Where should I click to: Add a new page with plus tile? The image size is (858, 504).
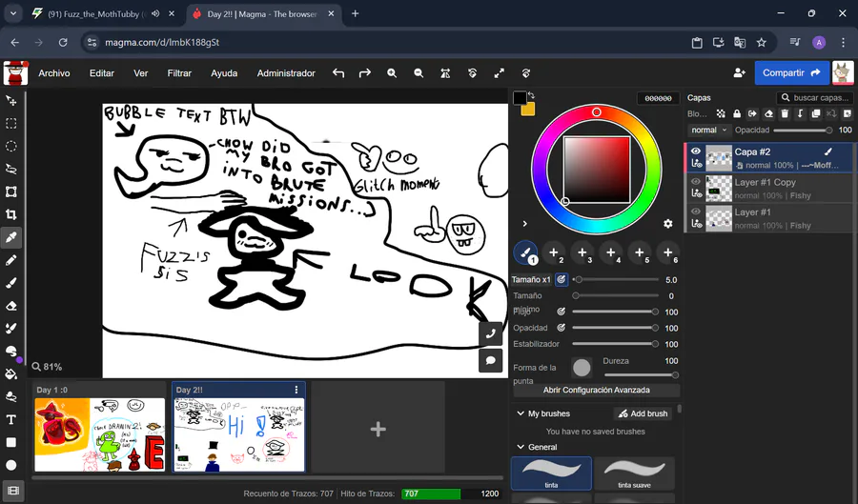tap(378, 429)
